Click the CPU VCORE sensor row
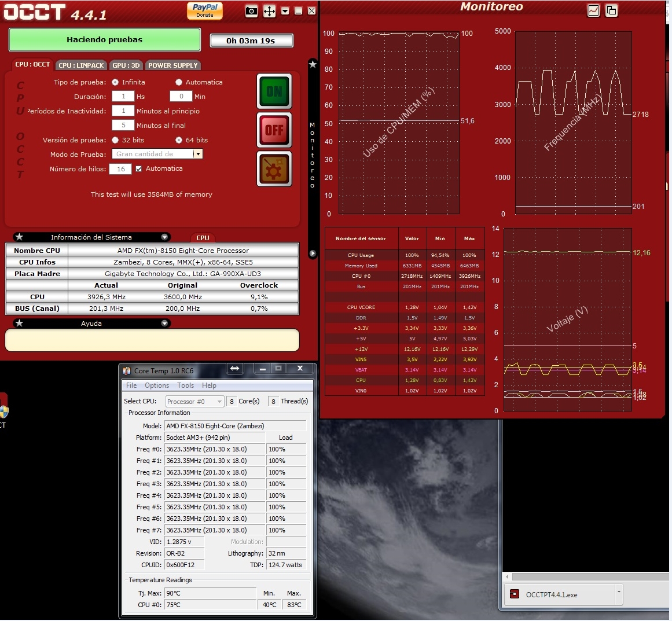Image resolution: width=672 pixels, height=621 pixels. click(405, 307)
